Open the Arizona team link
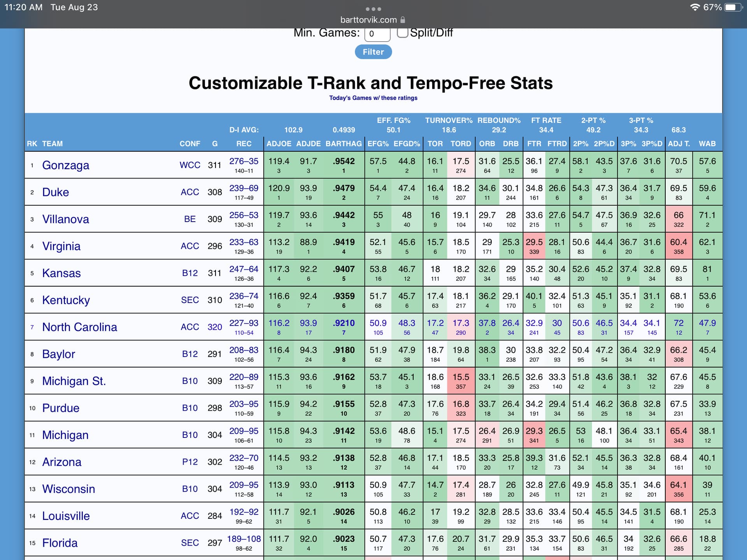This screenshot has width=747, height=560. [x=62, y=462]
